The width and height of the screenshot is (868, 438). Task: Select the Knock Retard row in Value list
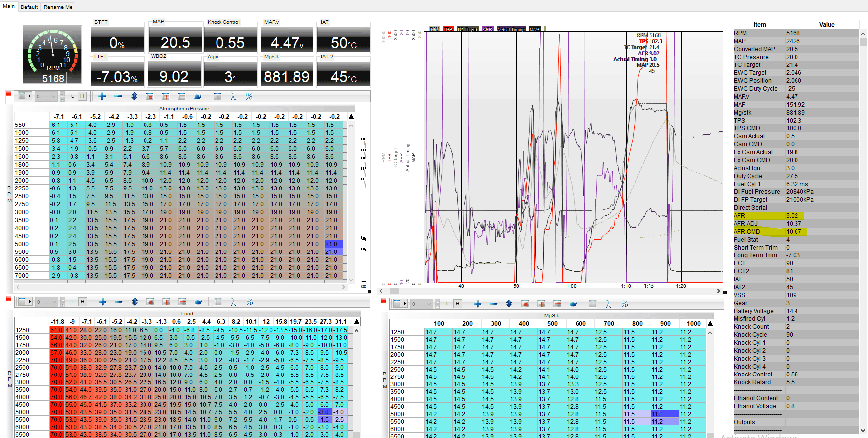796,382
